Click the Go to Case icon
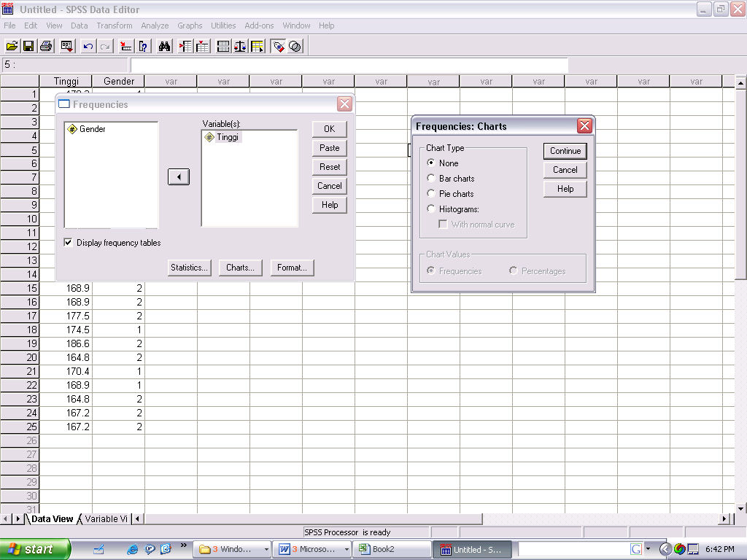 (x=125, y=46)
